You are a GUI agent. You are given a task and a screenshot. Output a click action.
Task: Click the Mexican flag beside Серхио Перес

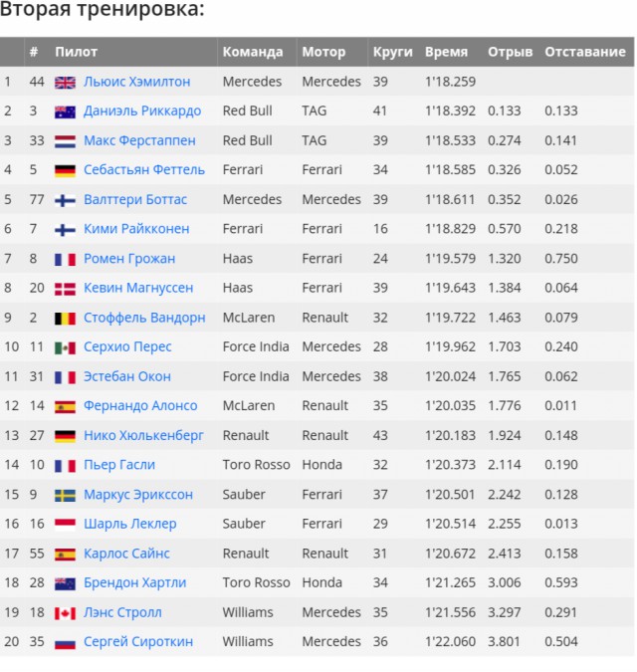pos(65,347)
